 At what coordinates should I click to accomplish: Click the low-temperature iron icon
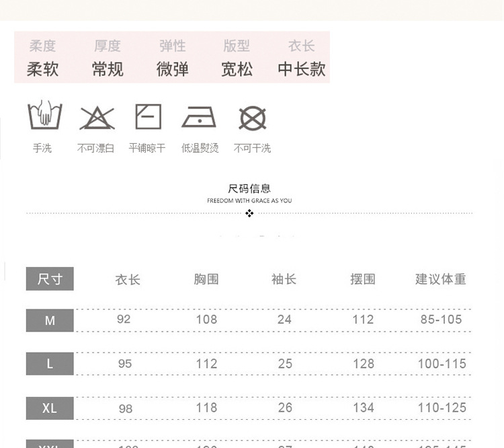199,117
